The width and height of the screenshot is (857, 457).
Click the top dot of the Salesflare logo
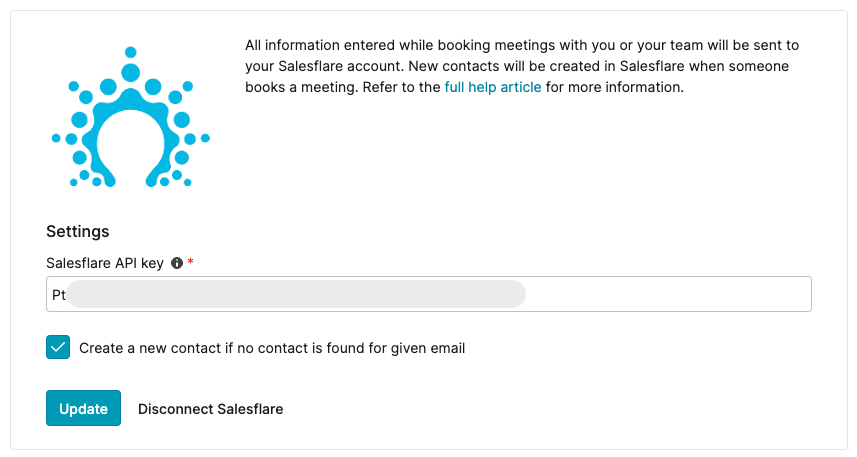pyautogui.click(x=131, y=52)
